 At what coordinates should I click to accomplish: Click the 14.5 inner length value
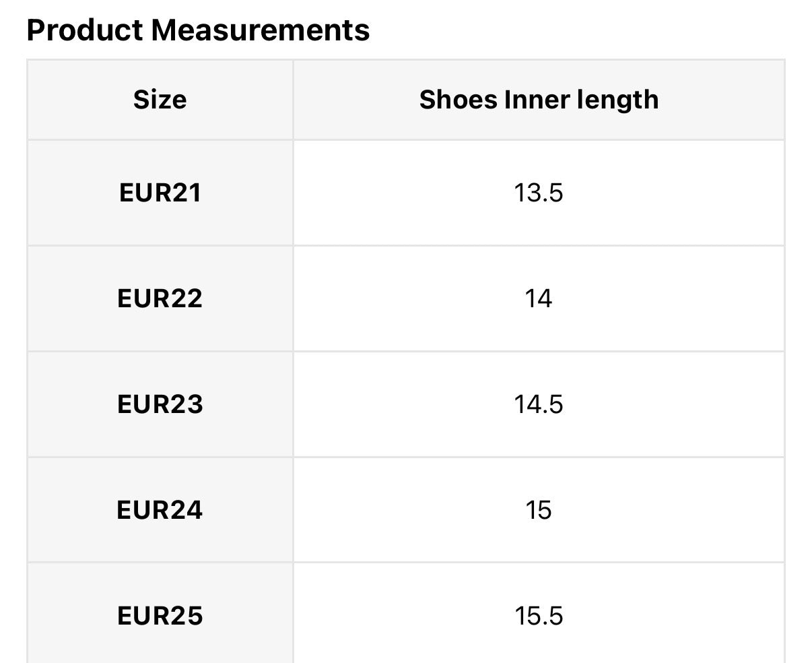pos(538,404)
